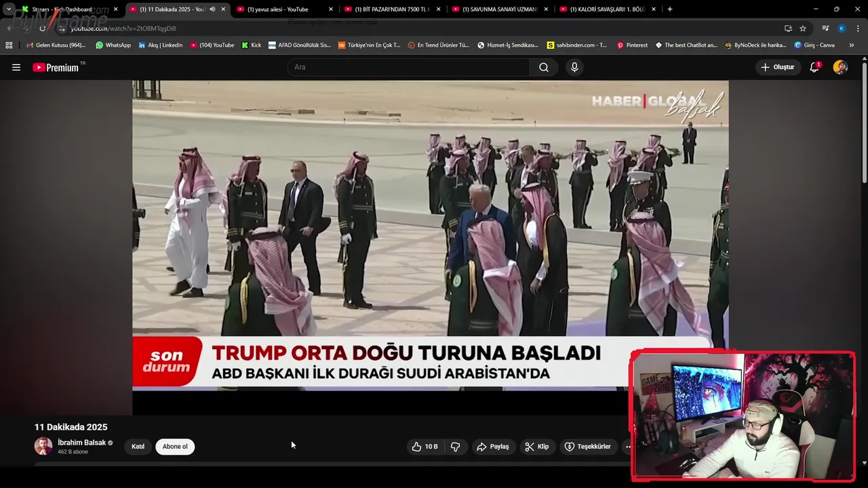Send thanks via Teşekkürler button
The width and height of the screenshot is (868, 488).
pyautogui.click(x=589, y=447)
